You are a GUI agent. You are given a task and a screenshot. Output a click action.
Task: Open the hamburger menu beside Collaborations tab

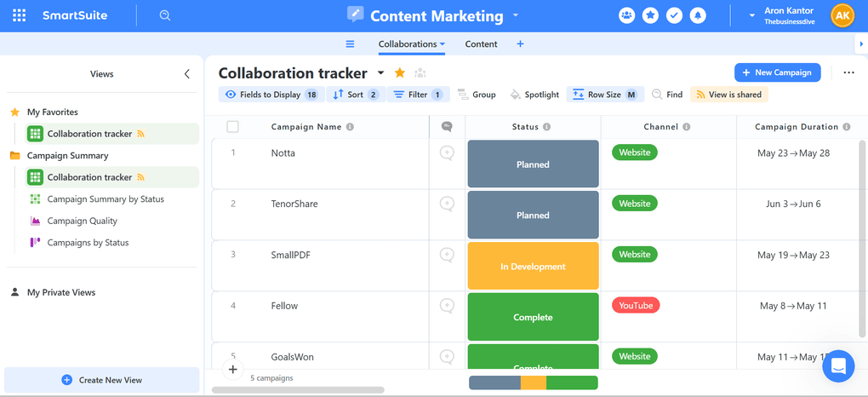click(350, 43)
